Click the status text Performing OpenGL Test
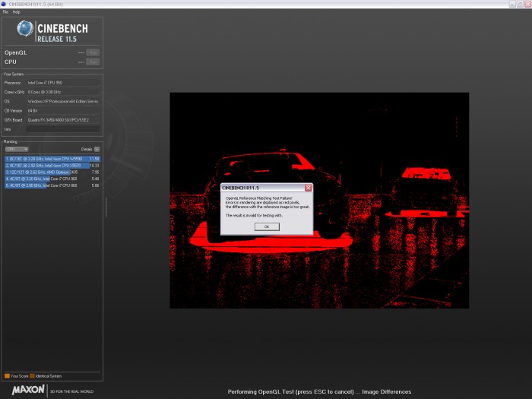The width and height of the screenshot is (532, 399). [x=319, y=392]
